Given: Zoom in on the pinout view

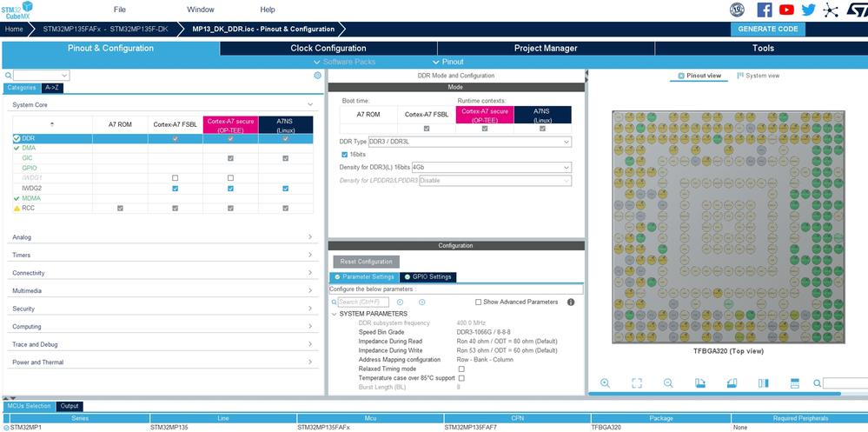Looking at the screenshot, I should [605, 382].
